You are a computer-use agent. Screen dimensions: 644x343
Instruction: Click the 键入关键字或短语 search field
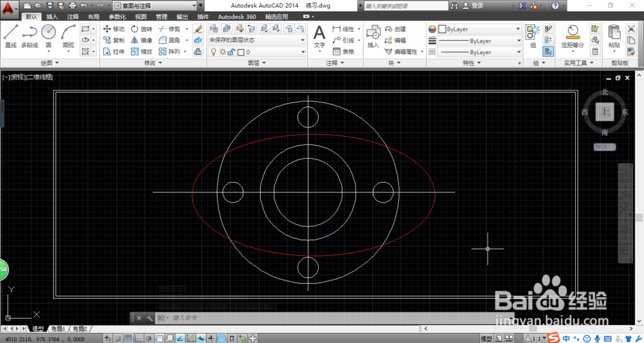click(406, 6)
